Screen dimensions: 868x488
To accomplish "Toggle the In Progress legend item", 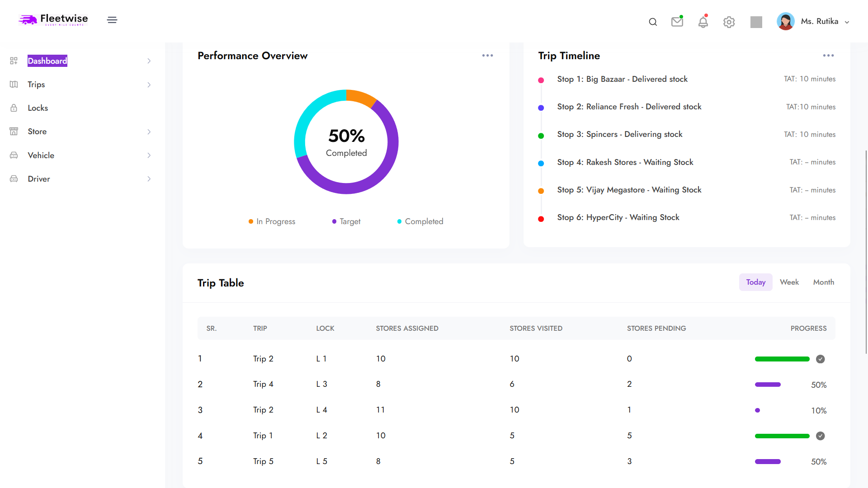I will pos(272,221).
